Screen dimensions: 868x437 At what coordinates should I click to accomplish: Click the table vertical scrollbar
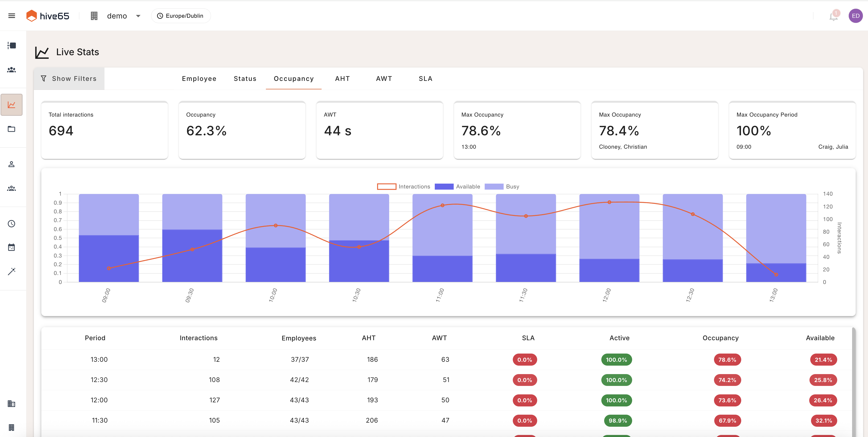tap(854, 382)
